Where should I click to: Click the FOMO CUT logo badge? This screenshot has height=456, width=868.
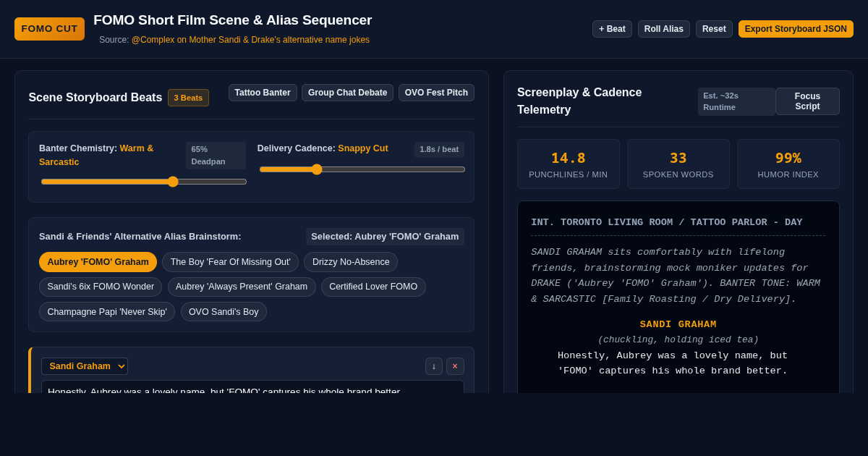tap(49, 29)
